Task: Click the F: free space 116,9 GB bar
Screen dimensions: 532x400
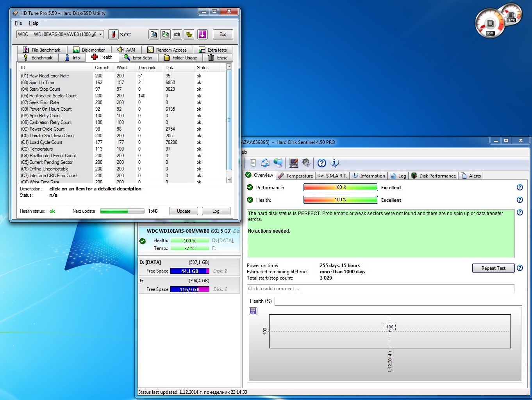Action: click(190, 289)
